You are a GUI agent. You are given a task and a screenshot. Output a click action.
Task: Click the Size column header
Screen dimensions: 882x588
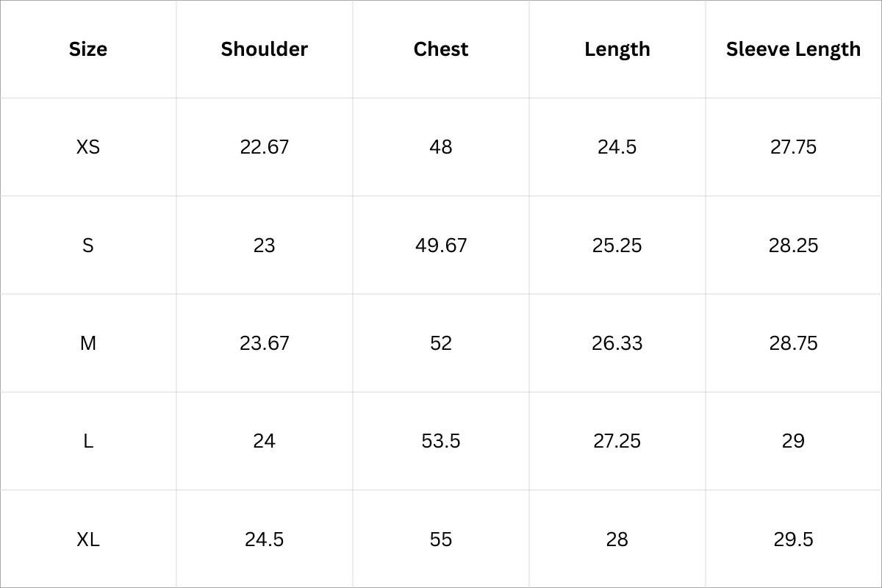coord(88,49)
